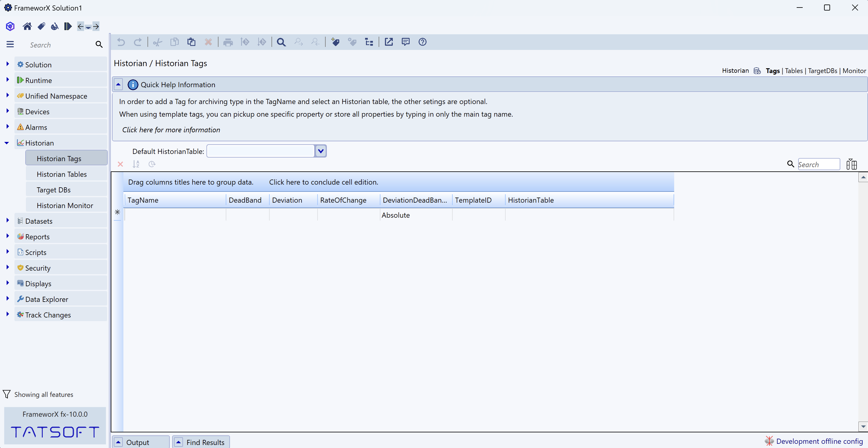868x448 pixels.
Task: Click the find previous icon
Action: point(315,42)
